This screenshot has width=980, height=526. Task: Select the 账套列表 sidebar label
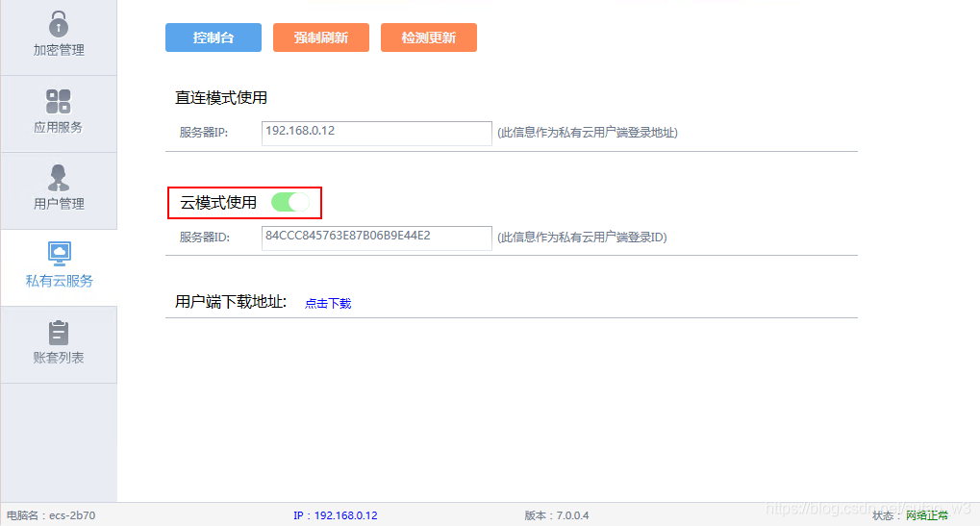point(59,358)
